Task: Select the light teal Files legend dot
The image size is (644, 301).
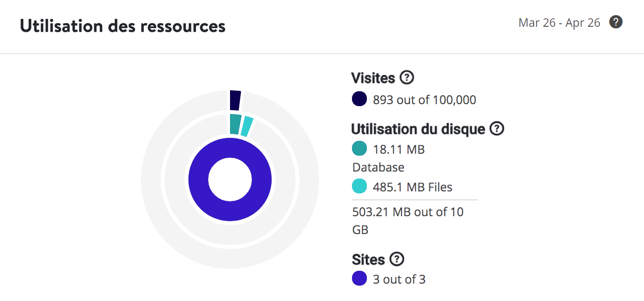Action: (x=359, y=186)
